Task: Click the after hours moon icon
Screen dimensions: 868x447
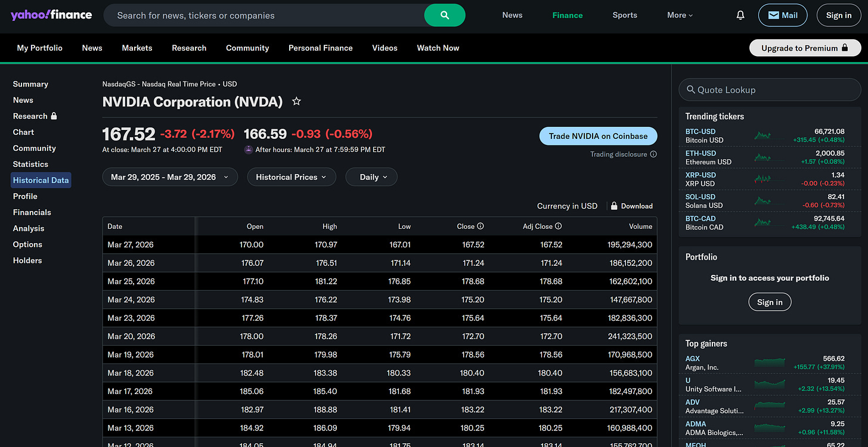Action: (x=249, y=150)
